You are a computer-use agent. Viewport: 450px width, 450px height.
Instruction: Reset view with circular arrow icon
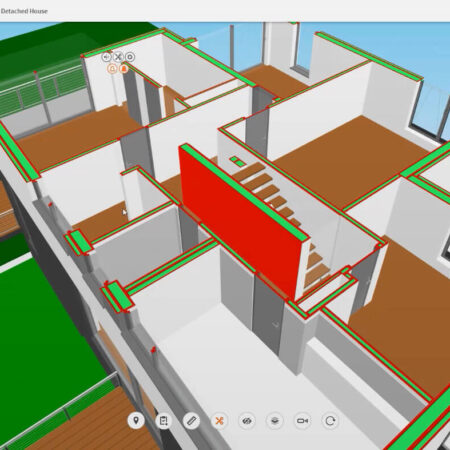[x=330, y=421]
